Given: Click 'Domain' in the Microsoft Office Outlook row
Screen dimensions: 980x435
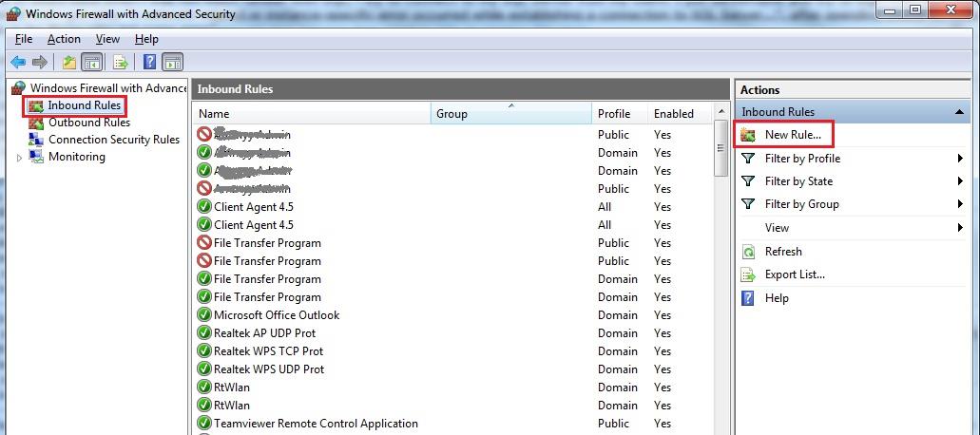Looking at the screenshot, I should click(x=618, y=315).
